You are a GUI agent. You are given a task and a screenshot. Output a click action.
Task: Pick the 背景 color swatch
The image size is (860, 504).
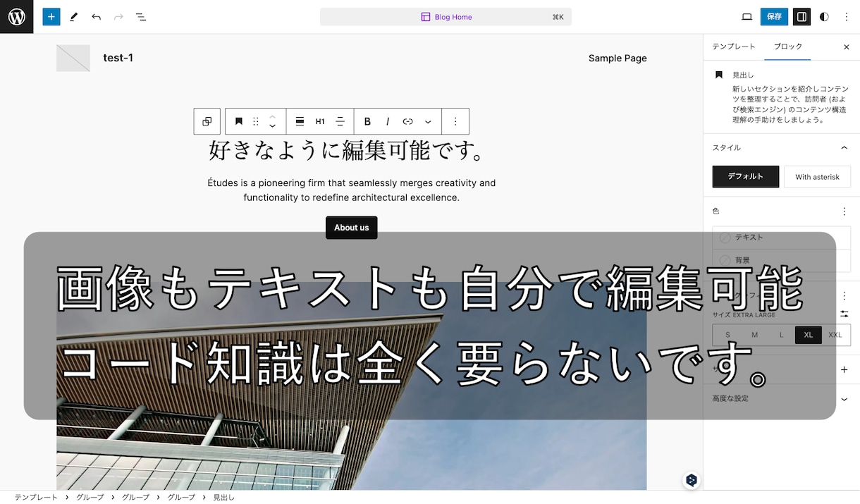coord(782,260)
